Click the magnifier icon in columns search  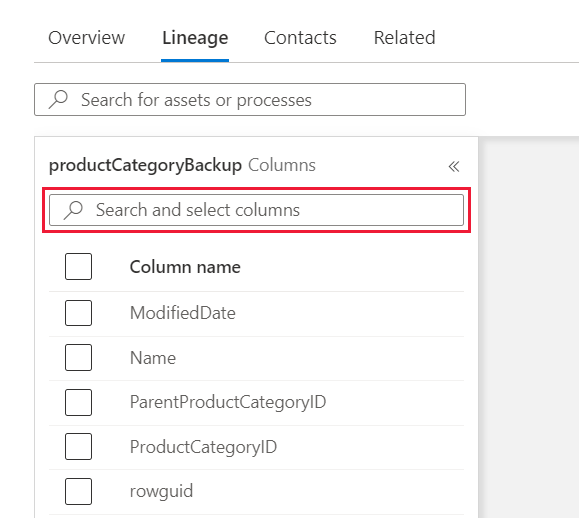pyautogui.click(x=73, y=210)
